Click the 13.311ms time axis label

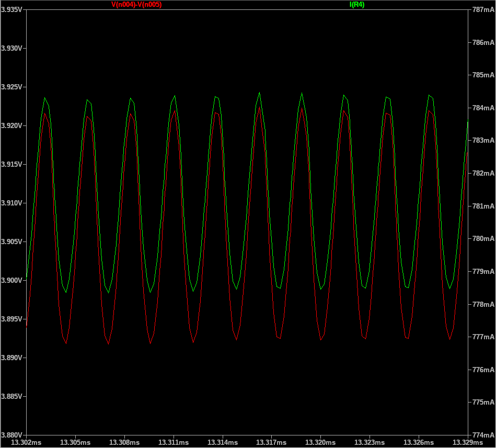(174, 442)
